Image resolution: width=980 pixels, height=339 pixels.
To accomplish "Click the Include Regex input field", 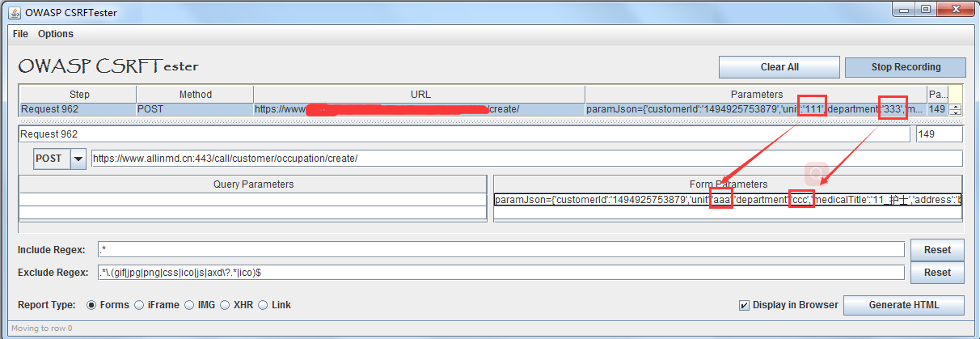I will click(501, 249).
